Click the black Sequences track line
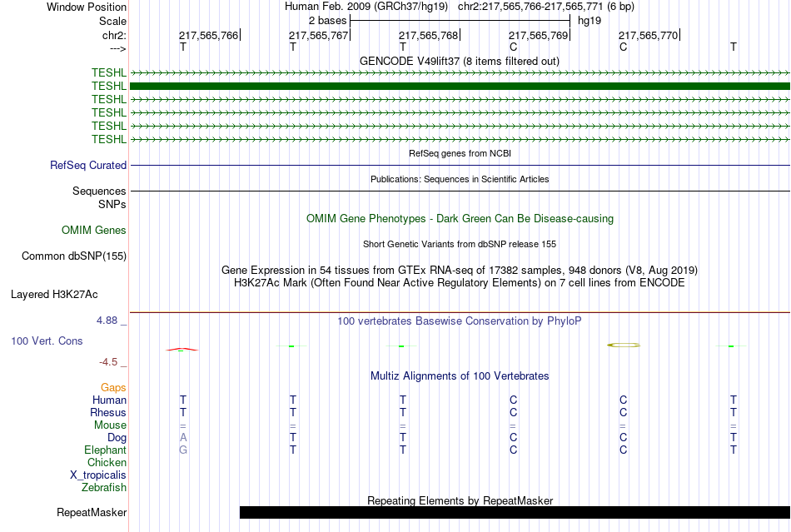Image resolution: width=791 pixels, height=532 pixels. 460,191
